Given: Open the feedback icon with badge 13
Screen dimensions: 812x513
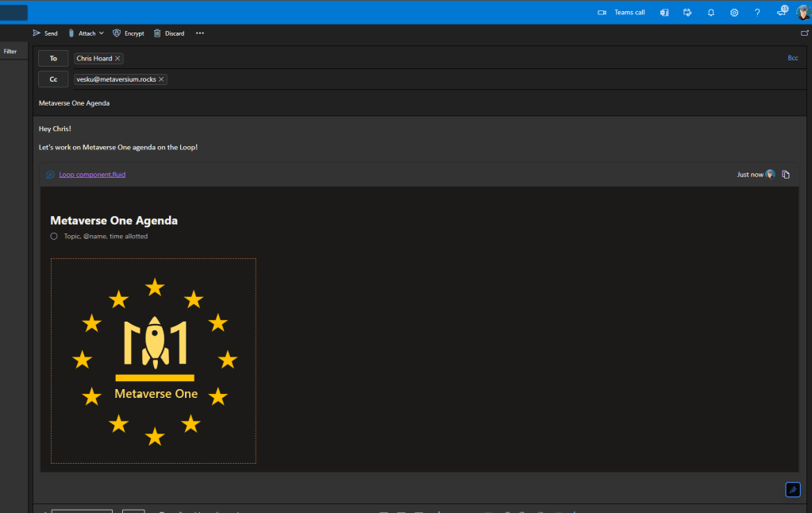Looking at the screenshot, I should [781, 13].
